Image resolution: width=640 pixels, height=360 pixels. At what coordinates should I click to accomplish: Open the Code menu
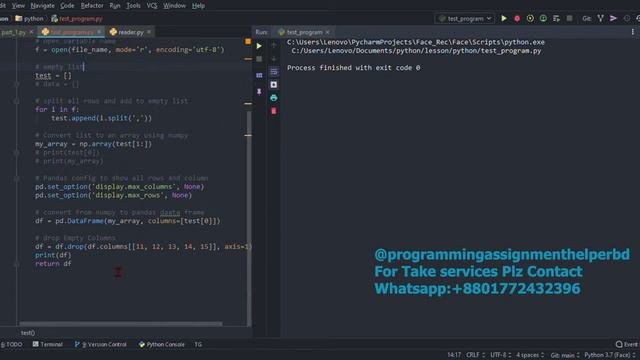[x=67, y=6]
